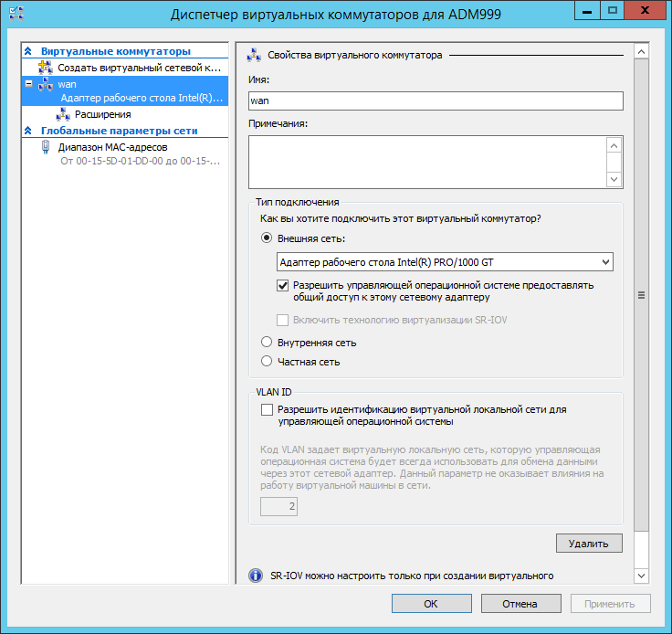Select Диапазон MAC-адресов tree item
This screenshot has width=672, height=634.
pos(112,147)
